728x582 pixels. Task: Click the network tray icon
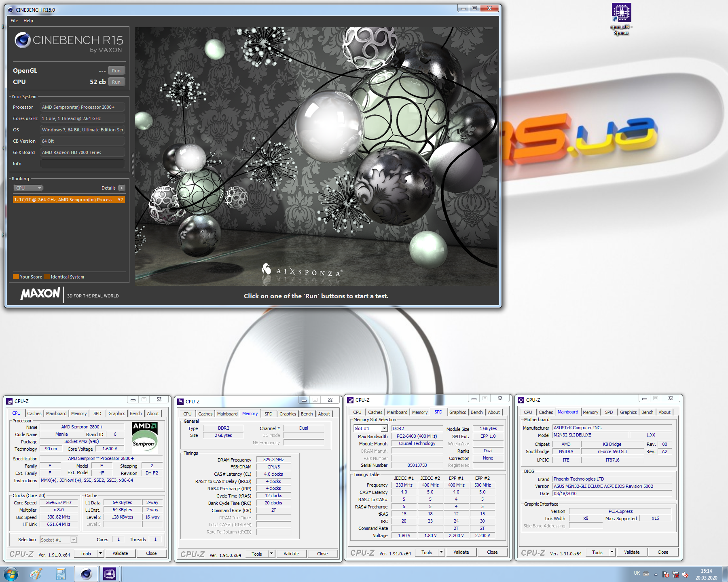pos(675,574)
